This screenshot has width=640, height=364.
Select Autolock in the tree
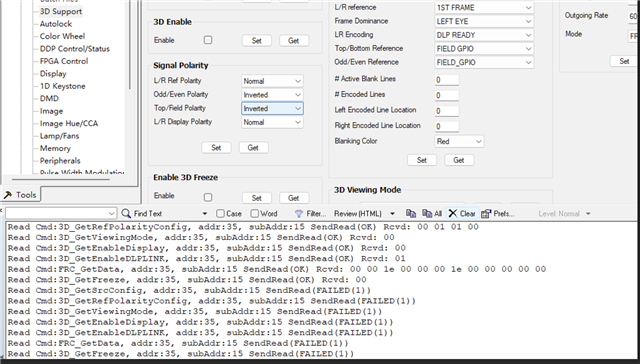(x=56, y=24)
